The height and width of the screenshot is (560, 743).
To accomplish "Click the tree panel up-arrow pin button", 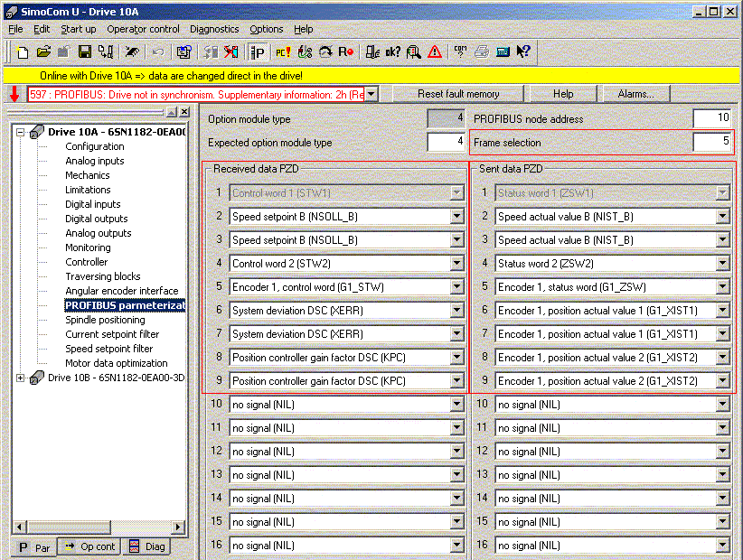I will pyautogui.click(x=172, y=112).
